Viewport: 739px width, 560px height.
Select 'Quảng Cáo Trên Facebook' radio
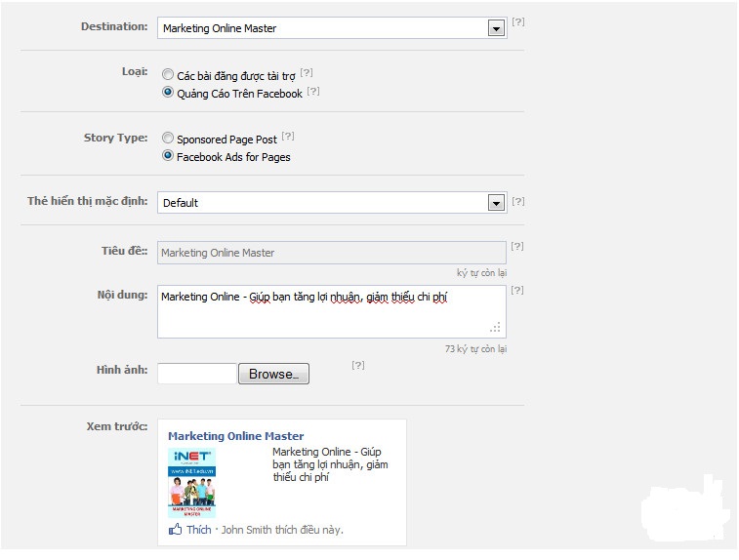pyautogui.click(x=167, y=93)
